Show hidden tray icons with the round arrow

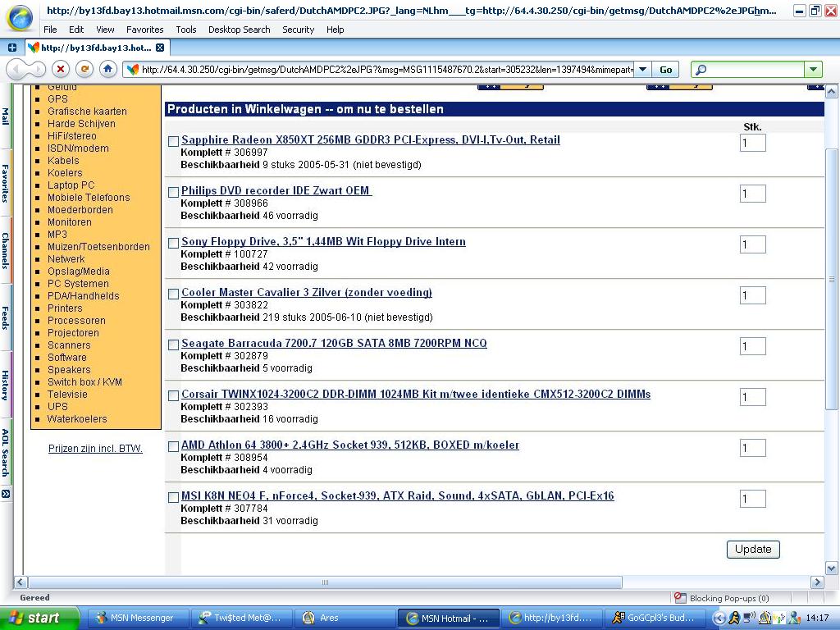coord(719,619)
